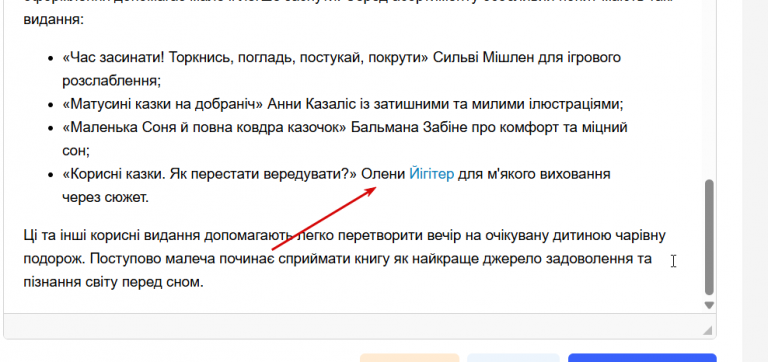Click the text «Корисні казки. Як перестати вередувати?»
Viewport: 768px width, 362px height.
pyautogui.click(x=210, y=174)
